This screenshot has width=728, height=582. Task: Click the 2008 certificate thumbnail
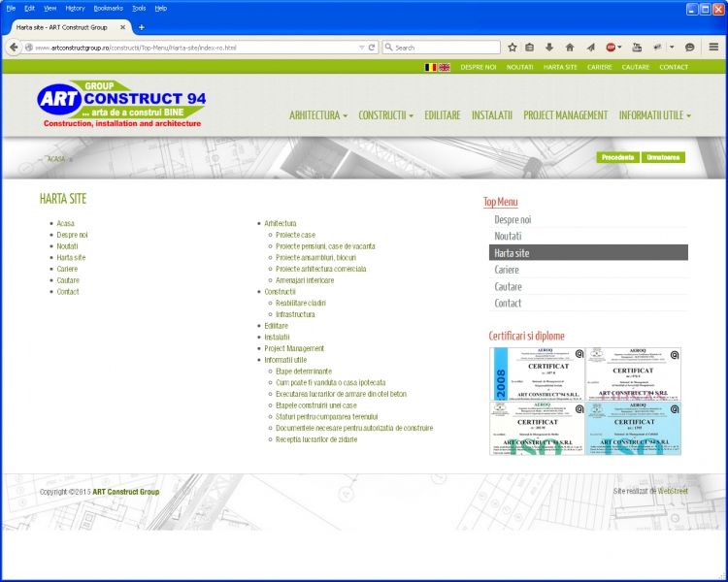pyautogui.click(x=537, y=373)
